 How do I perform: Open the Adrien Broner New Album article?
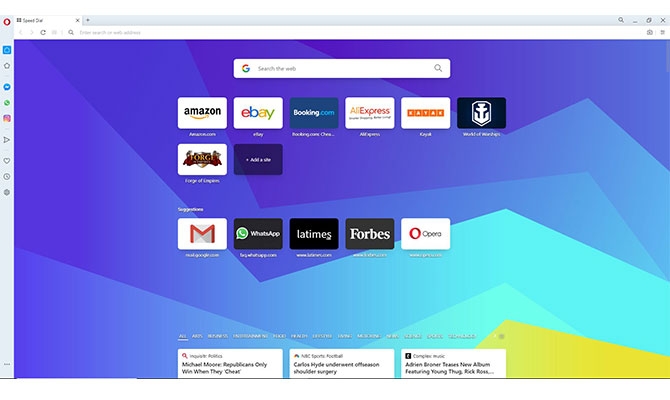(453, 364)
